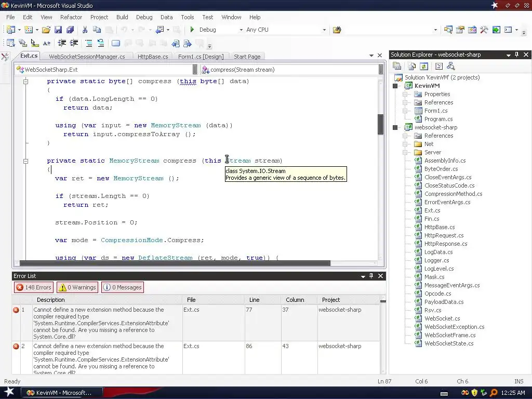Click the Start Page green arrow toolbar icon
The image size is (532, 399).
[x=496, y=30]
